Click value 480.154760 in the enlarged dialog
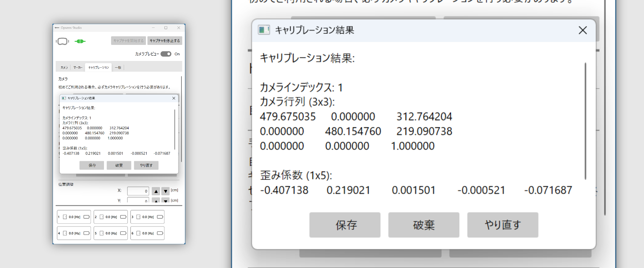Viewport: 644px width, 268px height. click(x=353, y=131)
